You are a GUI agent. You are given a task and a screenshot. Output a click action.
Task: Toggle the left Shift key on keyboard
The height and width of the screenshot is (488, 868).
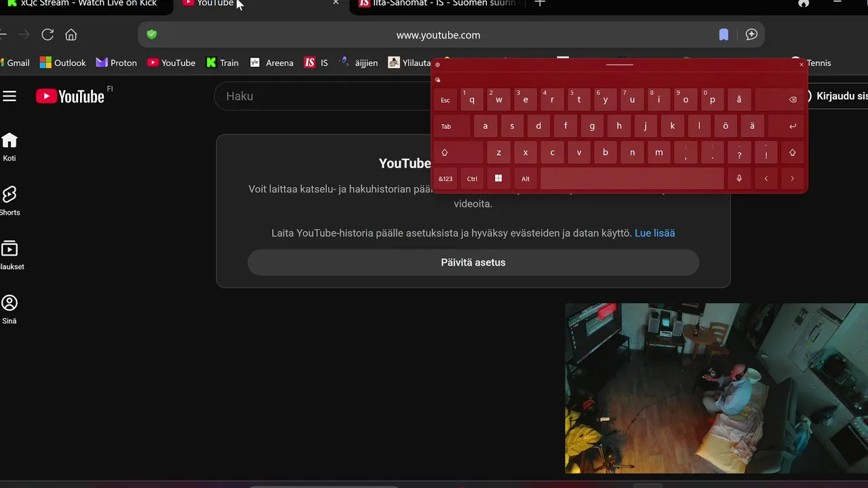pyautogui.click(x=458, y=152)
